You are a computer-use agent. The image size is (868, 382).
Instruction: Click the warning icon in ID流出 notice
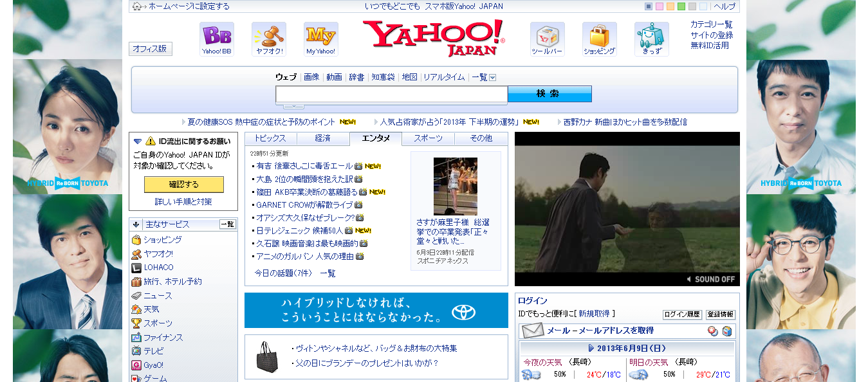[151, 141]
